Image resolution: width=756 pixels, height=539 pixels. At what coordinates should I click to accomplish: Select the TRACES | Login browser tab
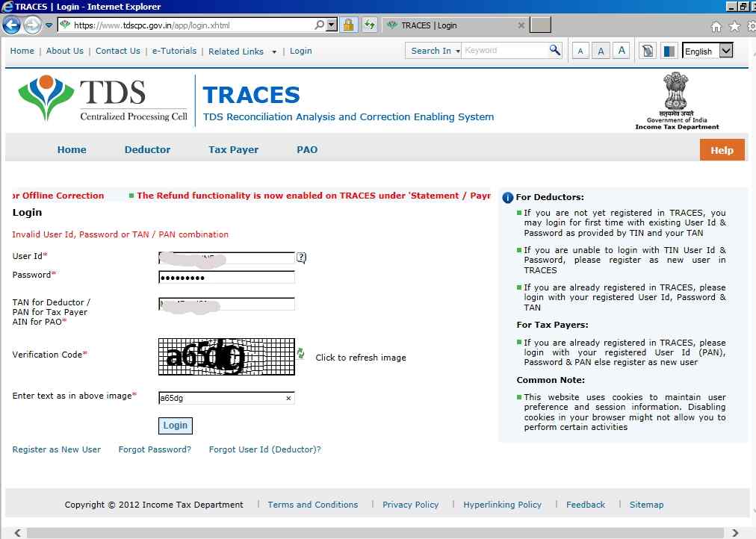click(453, 25)
